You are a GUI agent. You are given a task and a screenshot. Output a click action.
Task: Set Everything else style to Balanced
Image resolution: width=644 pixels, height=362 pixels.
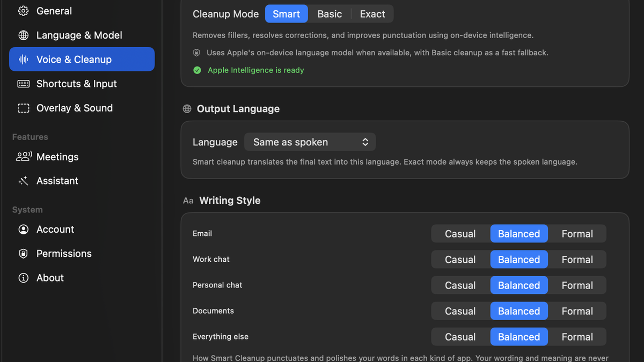[x=519, y=337]
